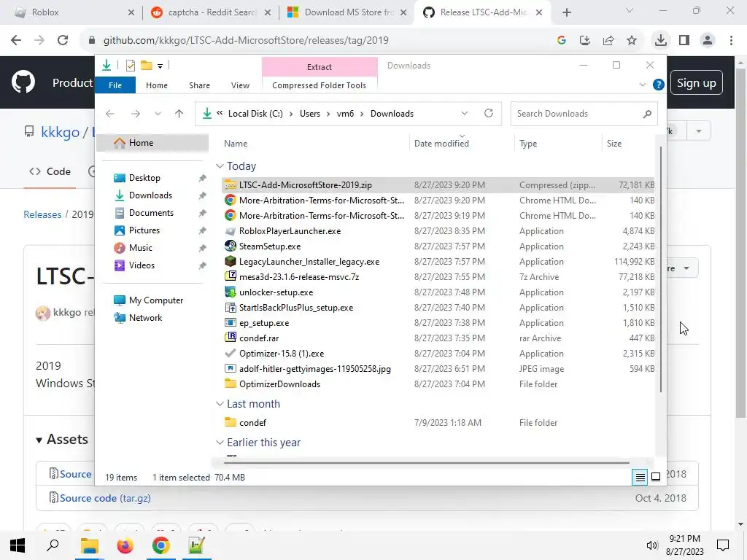Select Home in the navigation pane
747x560 pixels.
[x=152, y=143]
